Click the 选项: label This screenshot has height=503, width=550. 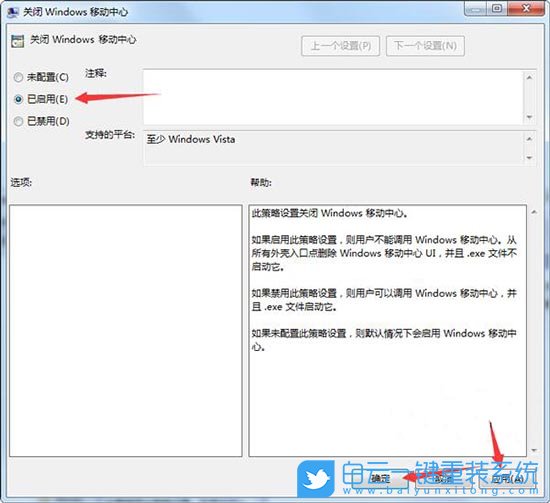click(x=21, y=182)
